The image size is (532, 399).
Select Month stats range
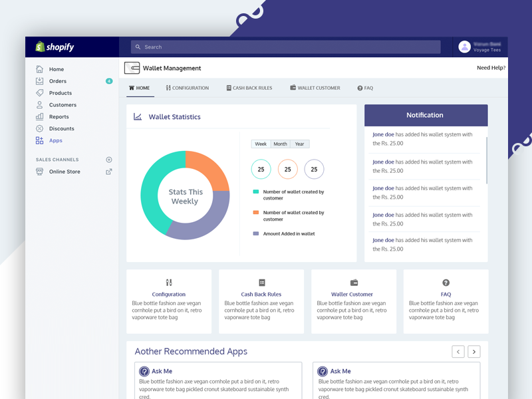pos(280,144)
